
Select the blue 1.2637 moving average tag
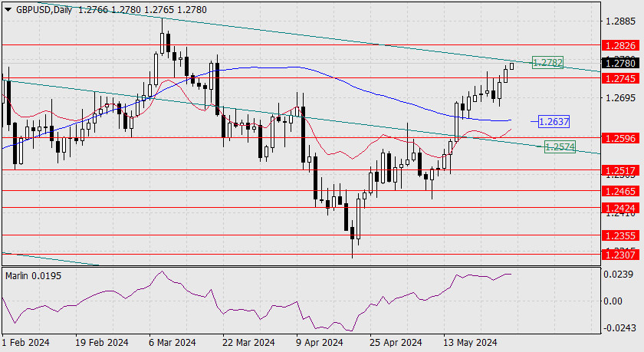(x=554, y=122)
